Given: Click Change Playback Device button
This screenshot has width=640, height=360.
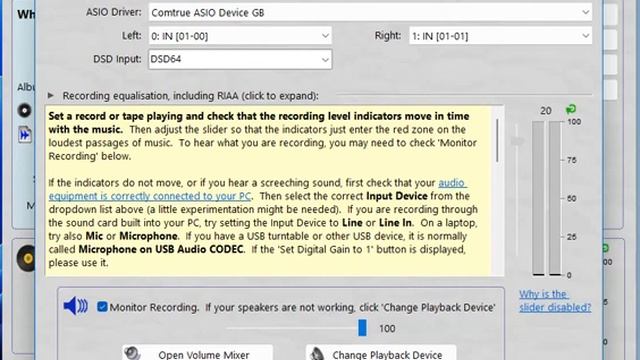Looking at the screenshot, I should (x=381, y=353).
